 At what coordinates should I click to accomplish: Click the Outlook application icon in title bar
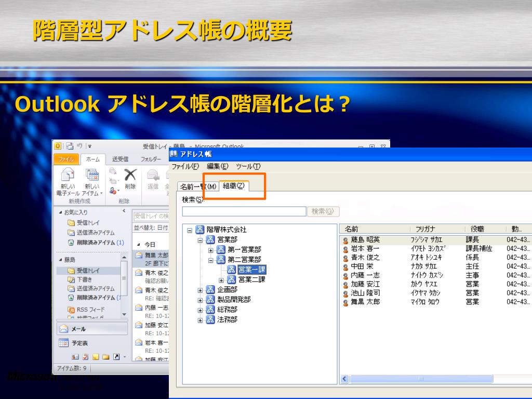[58, 146]
